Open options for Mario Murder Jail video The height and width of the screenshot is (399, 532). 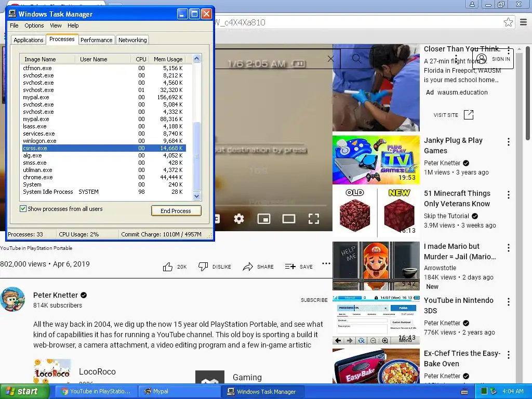pos(508,248)
